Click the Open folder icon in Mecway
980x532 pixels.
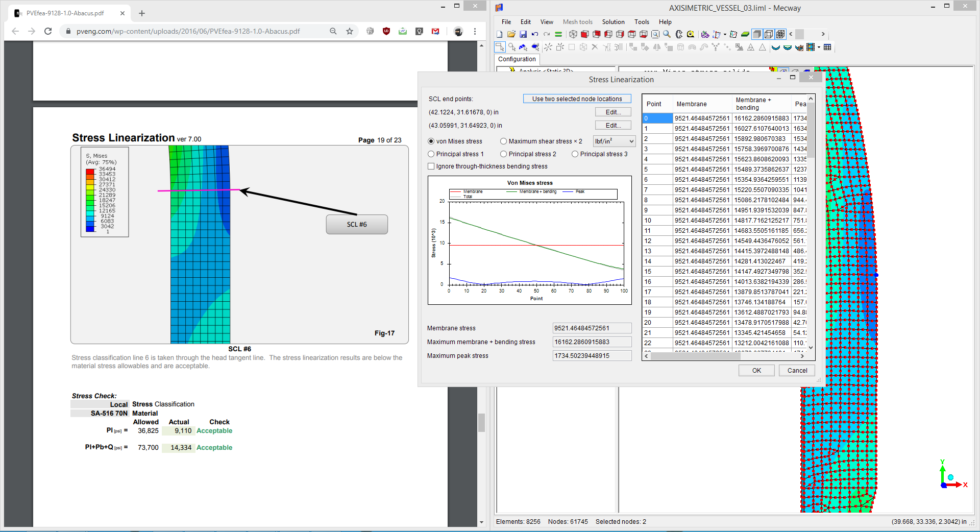(511, 34)
